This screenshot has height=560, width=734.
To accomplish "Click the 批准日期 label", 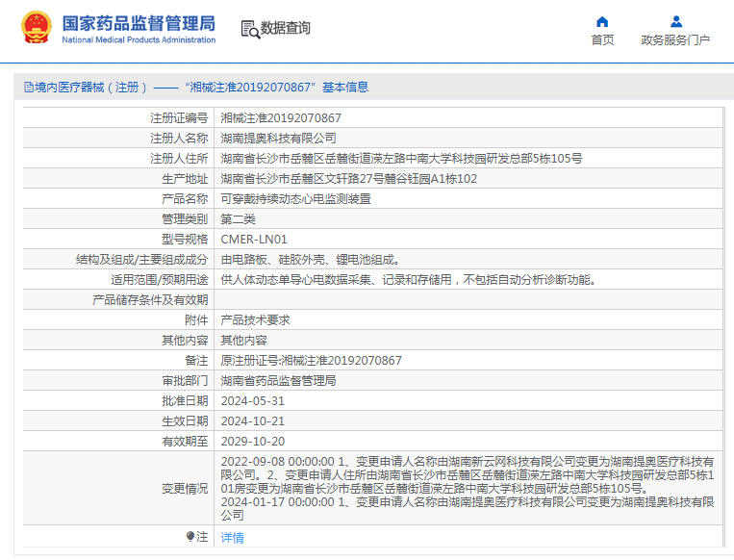I will pyautogui.click(x=185, y=401).
